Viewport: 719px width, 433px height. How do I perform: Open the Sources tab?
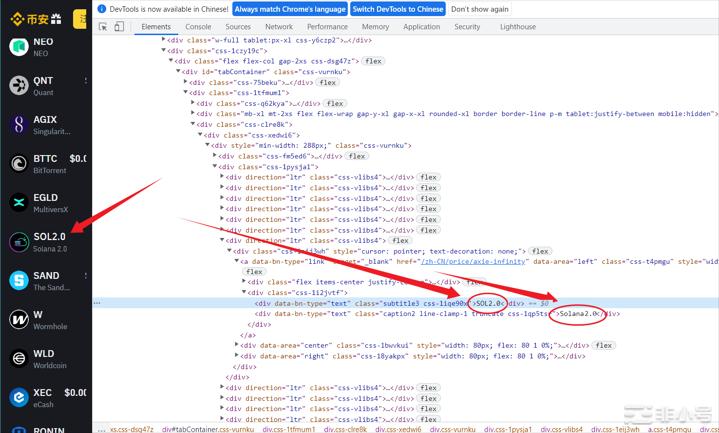coord(238,27)
